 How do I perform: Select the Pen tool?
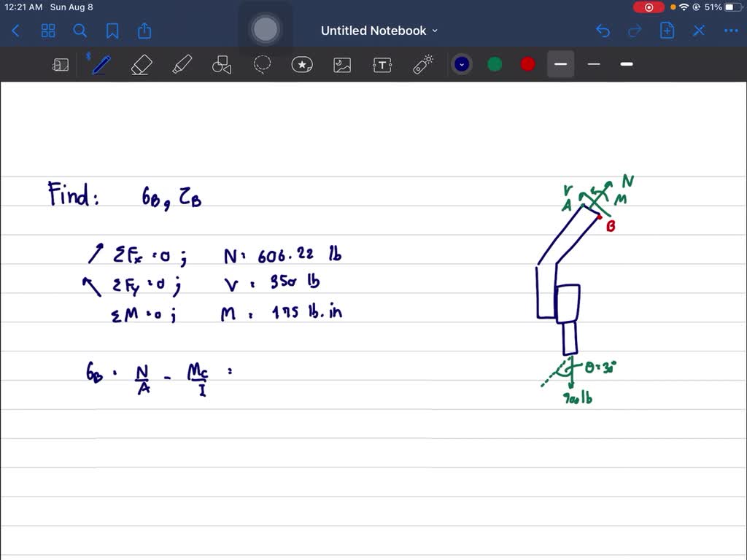101,65
